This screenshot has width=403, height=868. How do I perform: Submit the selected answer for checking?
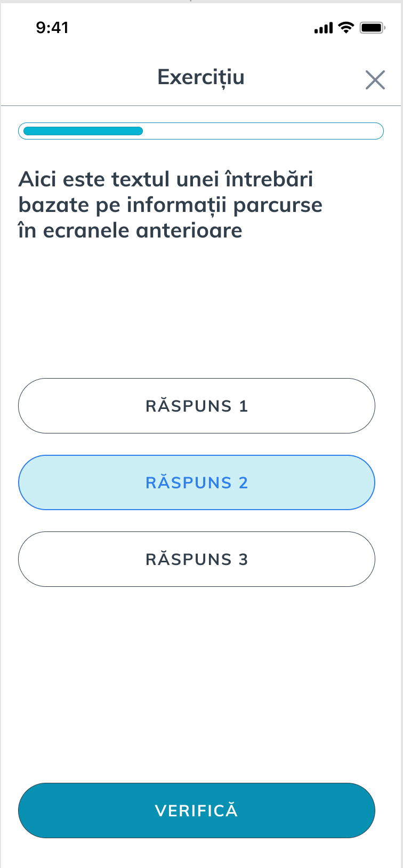click(x=197, y=810)
